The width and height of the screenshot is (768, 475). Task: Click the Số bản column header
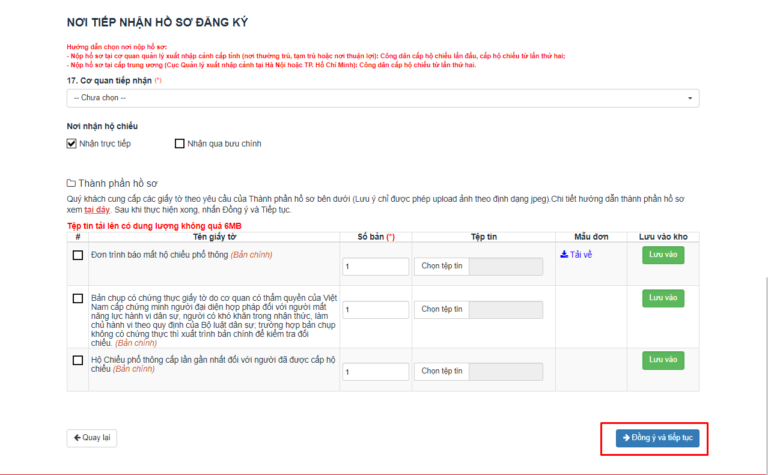(x=376, y=237)
